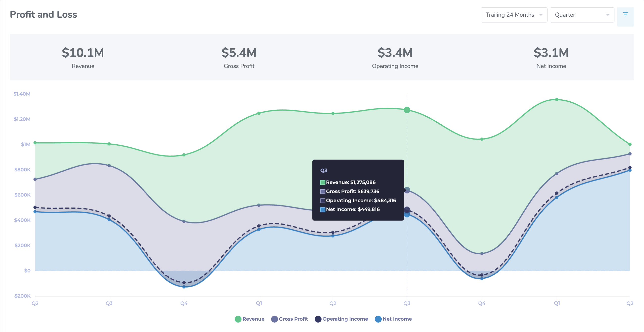
Task: Click the highlighted Q3 Gross Profit data point
Action: [407, 190]
